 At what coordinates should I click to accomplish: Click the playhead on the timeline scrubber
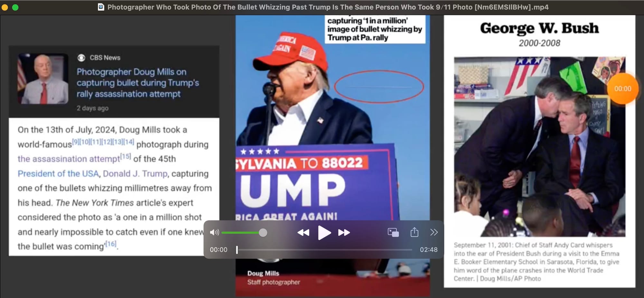[x=237, y=250]
